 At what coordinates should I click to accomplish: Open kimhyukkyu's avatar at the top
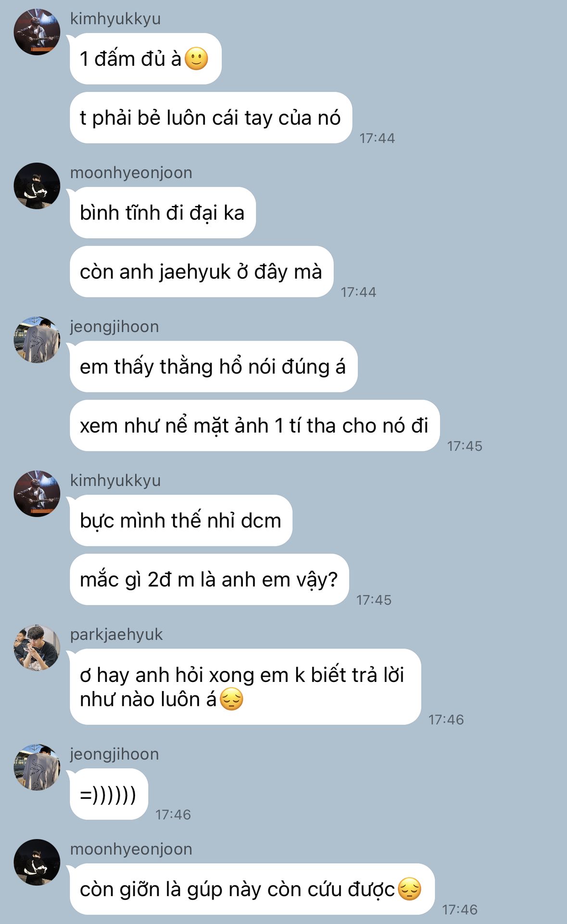37,32
